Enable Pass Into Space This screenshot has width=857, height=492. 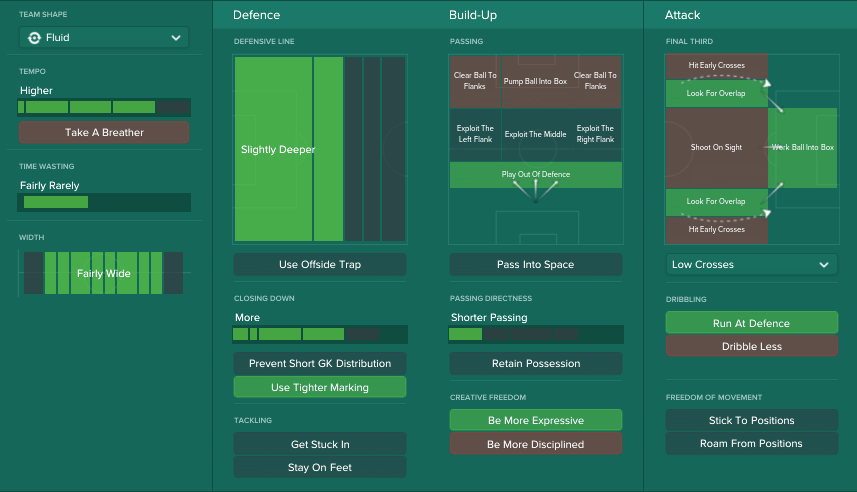tap(536, 265)
